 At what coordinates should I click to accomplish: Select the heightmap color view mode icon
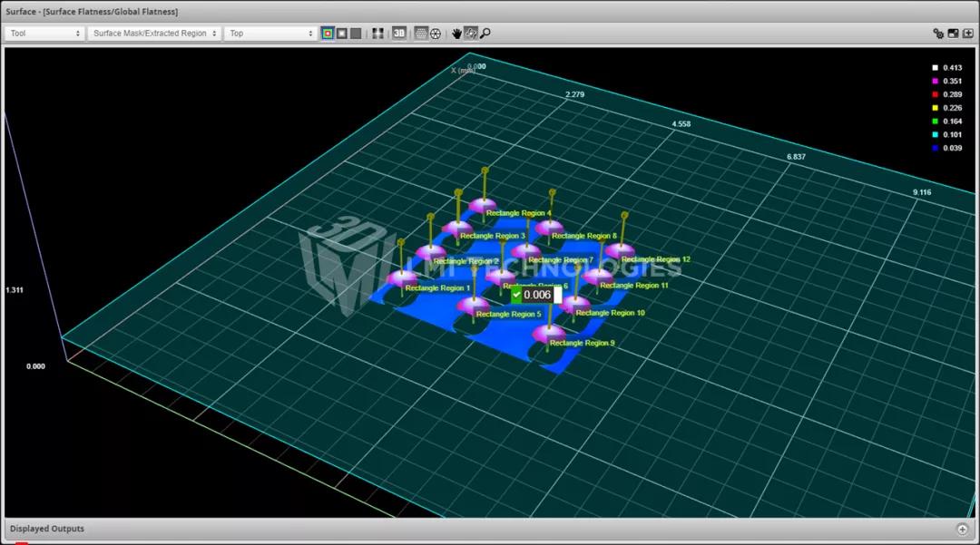pos(328,33)
